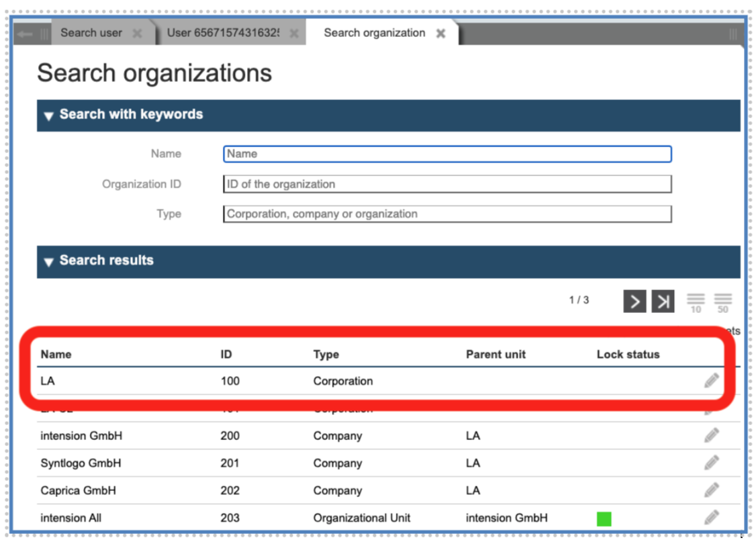This screenshot has height=544, width=756.
Task: Edit Caprica GmbH using pencil icon
Action: click(711, 490)
